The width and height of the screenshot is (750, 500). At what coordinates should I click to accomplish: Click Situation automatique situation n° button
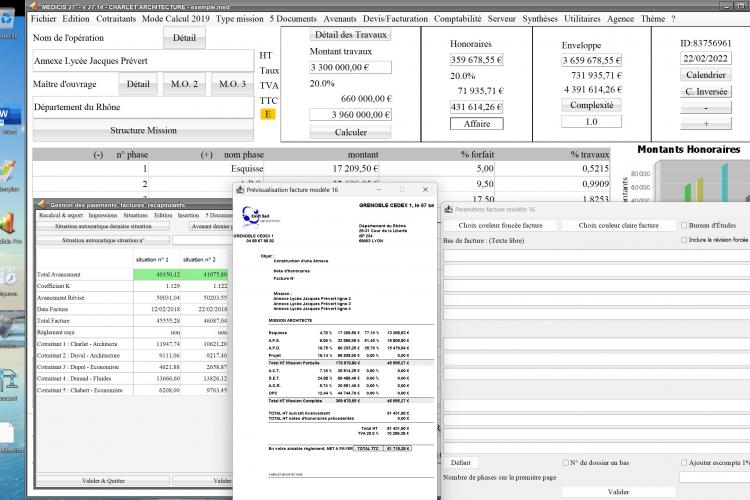pos(103,240)
